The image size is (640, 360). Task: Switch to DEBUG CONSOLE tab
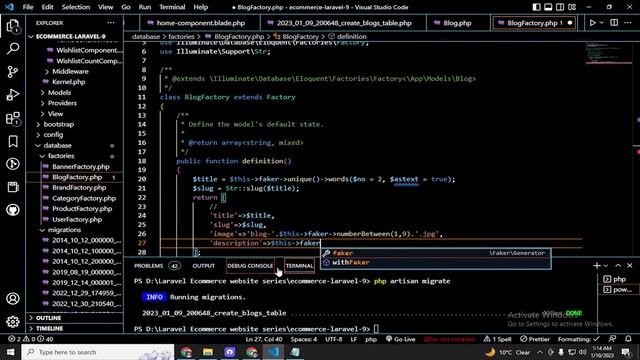(x=250, y=266)
